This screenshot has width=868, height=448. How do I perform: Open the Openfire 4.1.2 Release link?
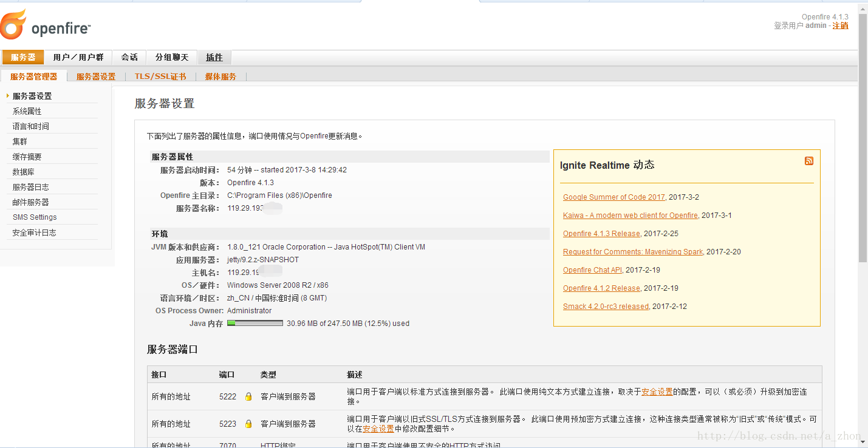(x=601, y=288)
